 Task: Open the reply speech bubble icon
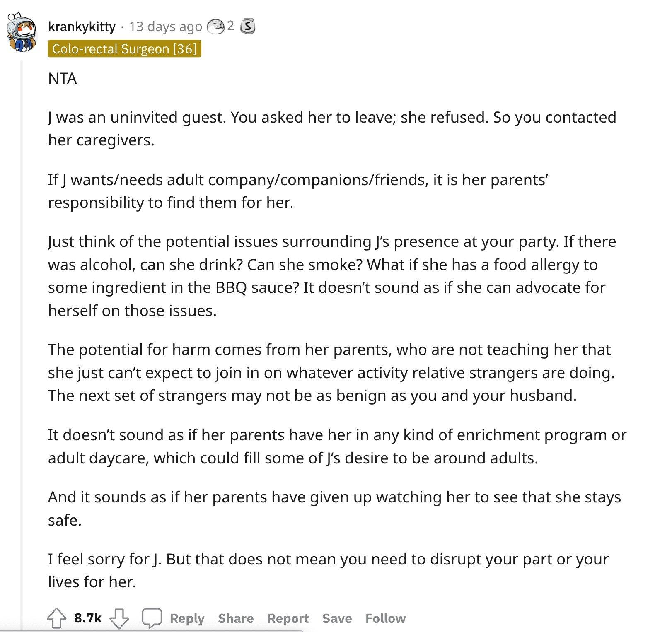tap(152, 618)
